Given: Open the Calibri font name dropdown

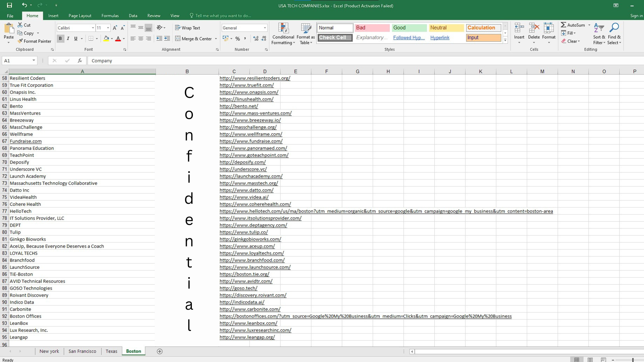Looking at the screenshot, I should click(x=93, y=28).
